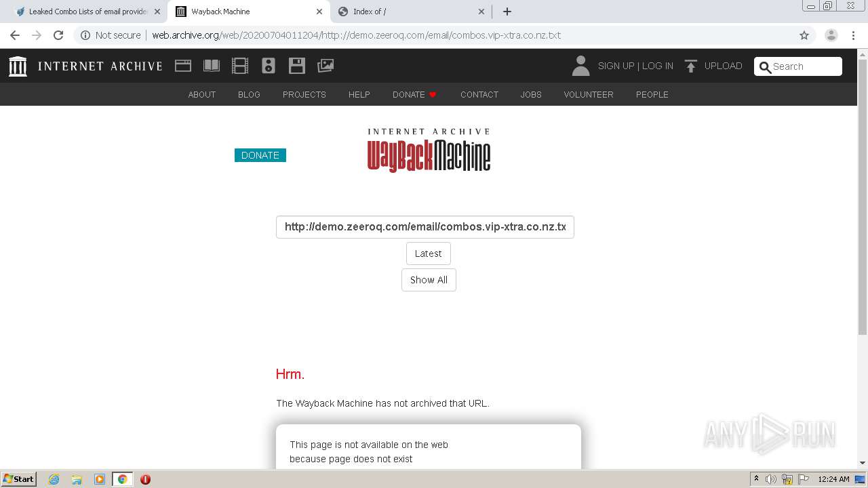868x488 pixels.
Task: Click the taskbar clock 12:24 AM
Action: click(833, 479)
